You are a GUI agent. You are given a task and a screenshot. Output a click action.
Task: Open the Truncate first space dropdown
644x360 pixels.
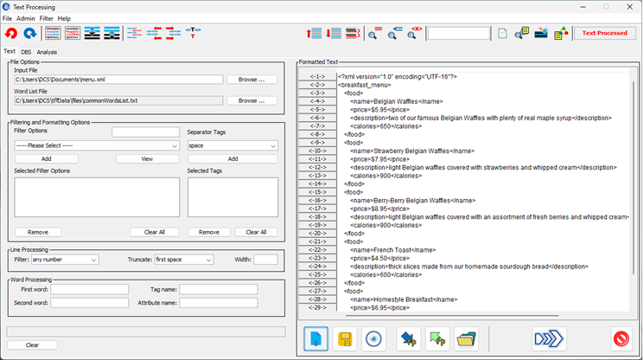click(x=183, y=260)
